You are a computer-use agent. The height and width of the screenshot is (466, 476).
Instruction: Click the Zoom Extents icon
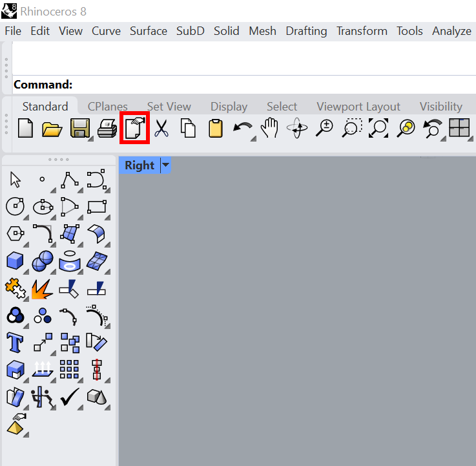(378, 128)
